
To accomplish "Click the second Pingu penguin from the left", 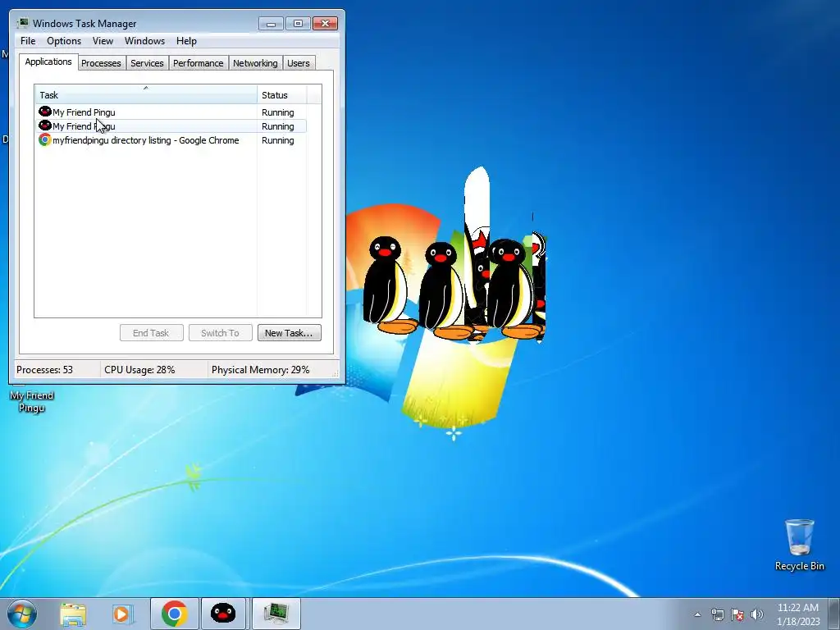I will (x=442, y=290).
